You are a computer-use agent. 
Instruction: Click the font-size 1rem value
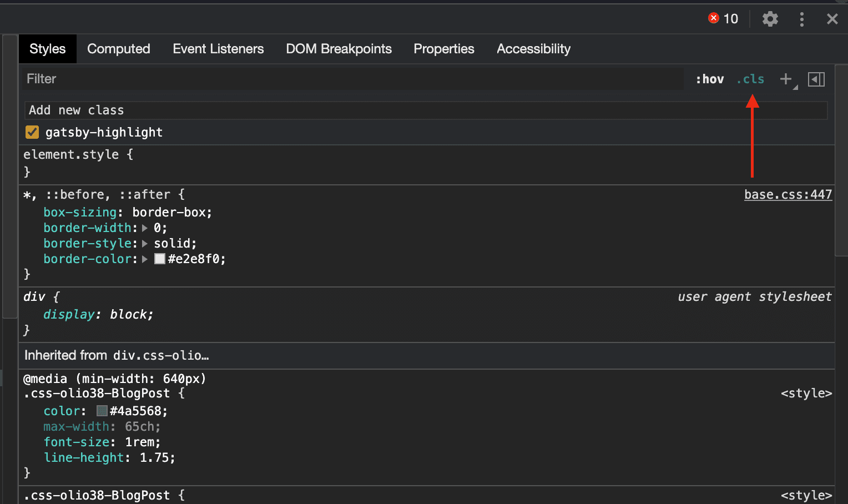pos(139,442)
